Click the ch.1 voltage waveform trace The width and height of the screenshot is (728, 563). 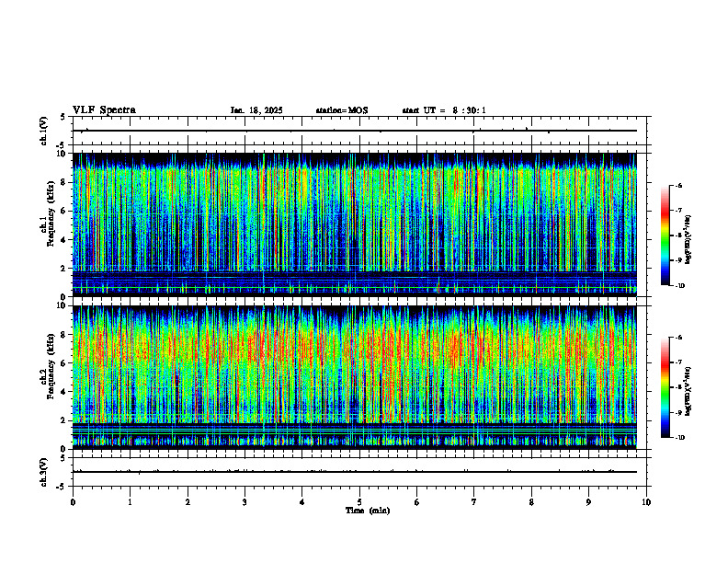coord(355,131)
